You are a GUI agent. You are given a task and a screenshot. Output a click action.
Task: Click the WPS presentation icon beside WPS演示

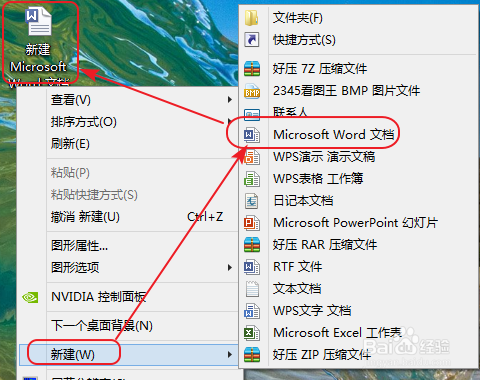252,157
